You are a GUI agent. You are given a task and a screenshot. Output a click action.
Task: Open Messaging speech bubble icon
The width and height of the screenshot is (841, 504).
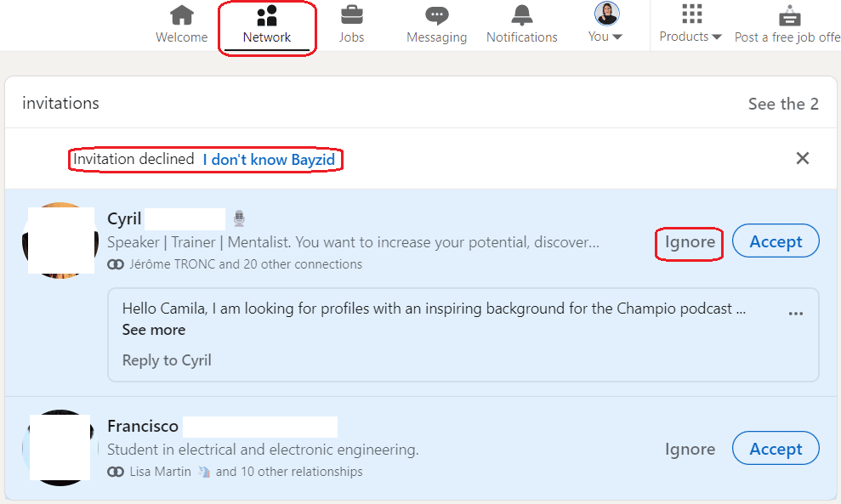pyautogui.click(x=436, y=15)
